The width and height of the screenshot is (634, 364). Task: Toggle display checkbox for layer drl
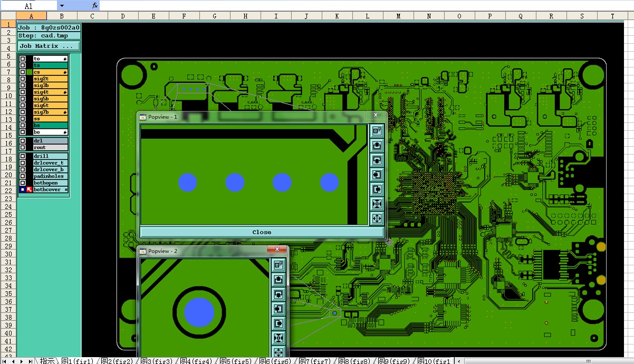pos(23,141)
